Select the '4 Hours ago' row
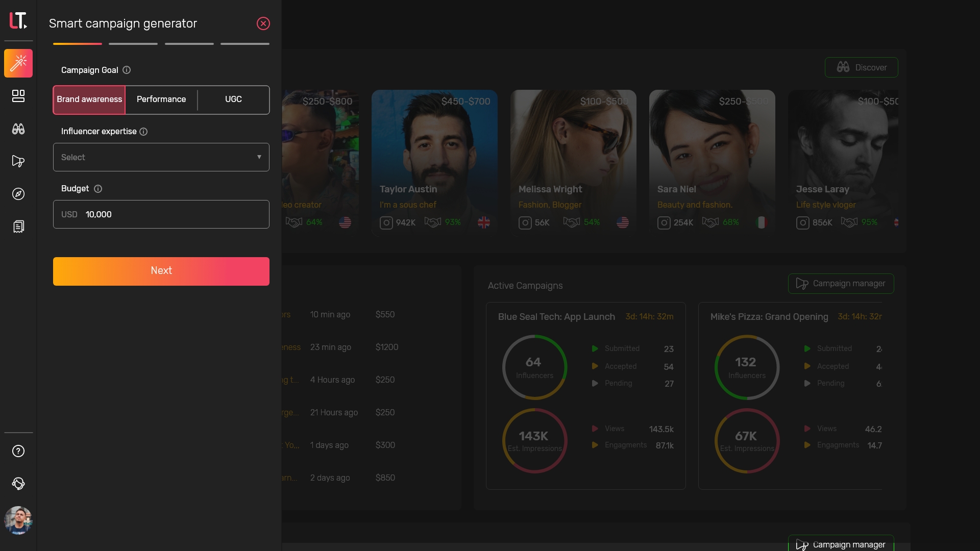The image size is (980, 551). pyautogui.click(x=365, y=380)
